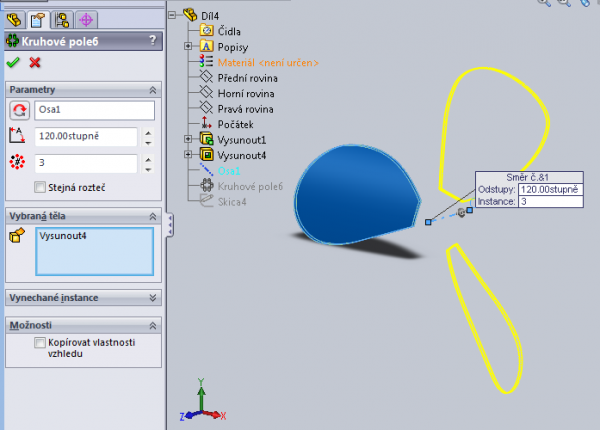The width and height of the screenshot is (600, 430).
Task: Confirm the pattern with the green checkmark
Action: tap(13, 62)
